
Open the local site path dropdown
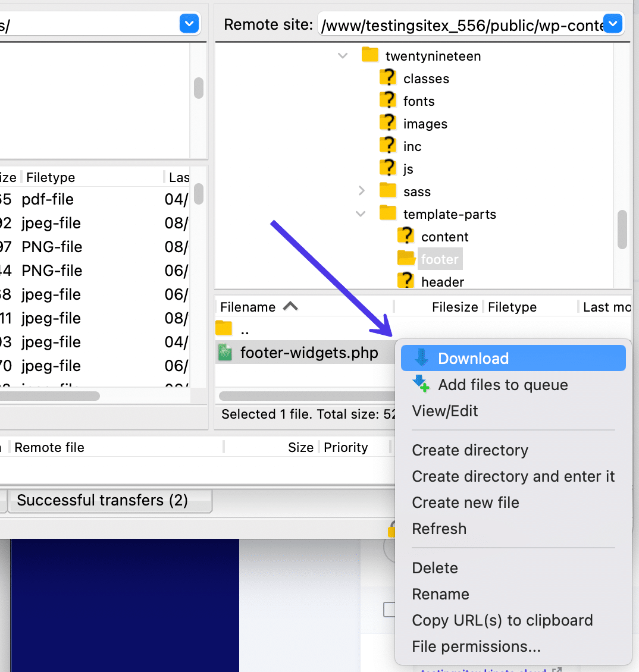(x=189, y=24)
